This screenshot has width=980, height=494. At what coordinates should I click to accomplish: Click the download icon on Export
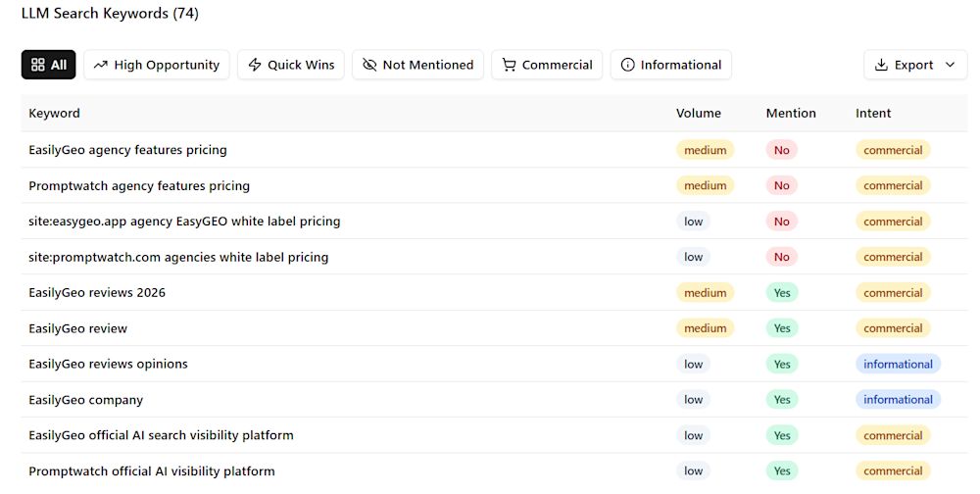click(881, 65)
